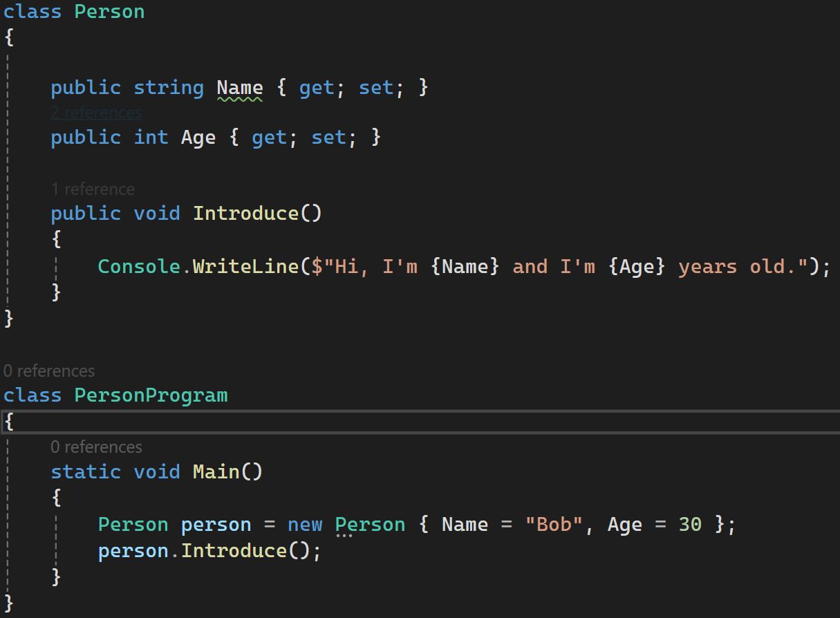Click {Age} inside the interpolated string
840x618 pixels.
tap(636, 267)
